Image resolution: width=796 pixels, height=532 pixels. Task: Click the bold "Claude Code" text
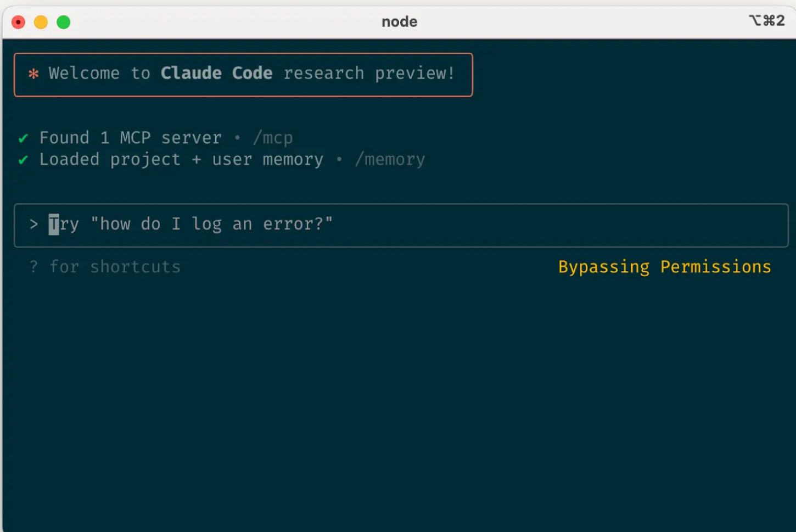tap(216, 73)
